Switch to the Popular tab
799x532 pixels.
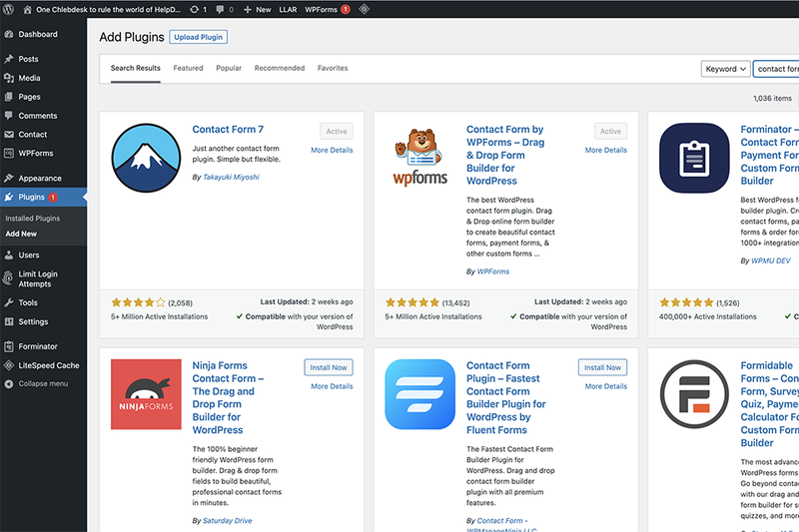(x=229, y=68)
